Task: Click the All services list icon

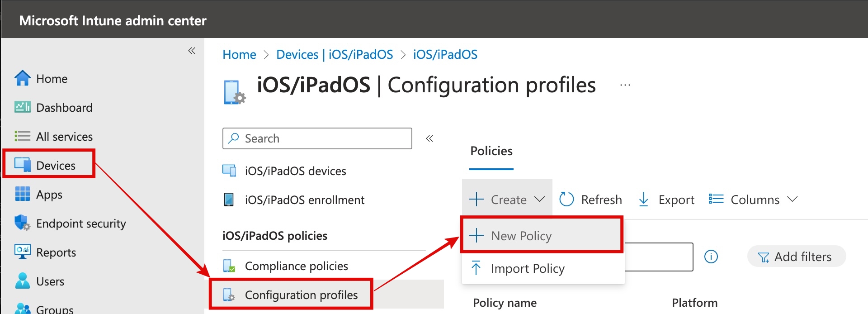Action: (23, 136)
